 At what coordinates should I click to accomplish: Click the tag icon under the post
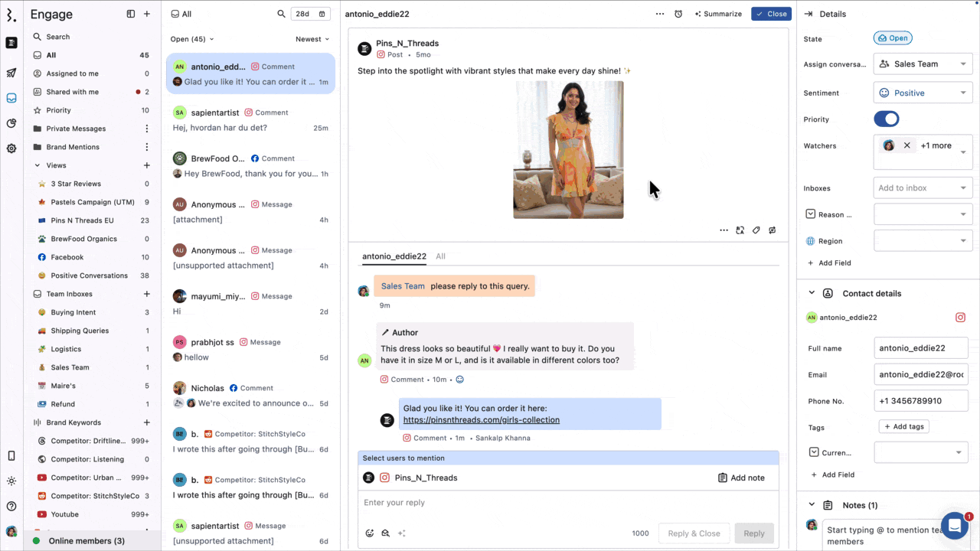click(756, 230)
